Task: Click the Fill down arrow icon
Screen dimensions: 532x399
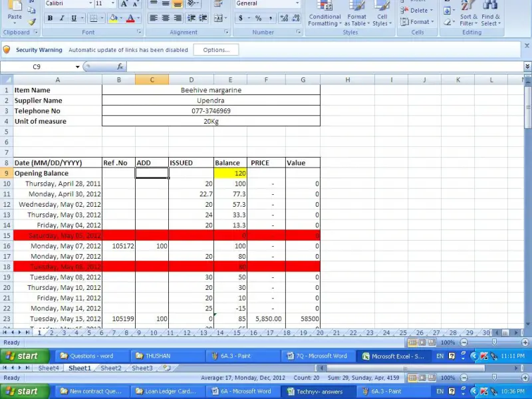Action: pyautogui.click(x=447, y=11)
